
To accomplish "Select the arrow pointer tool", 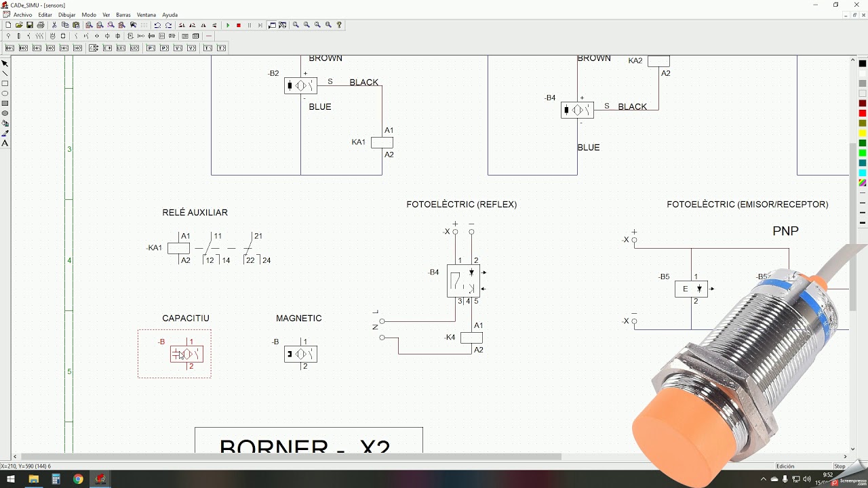I will coord(5,64).
